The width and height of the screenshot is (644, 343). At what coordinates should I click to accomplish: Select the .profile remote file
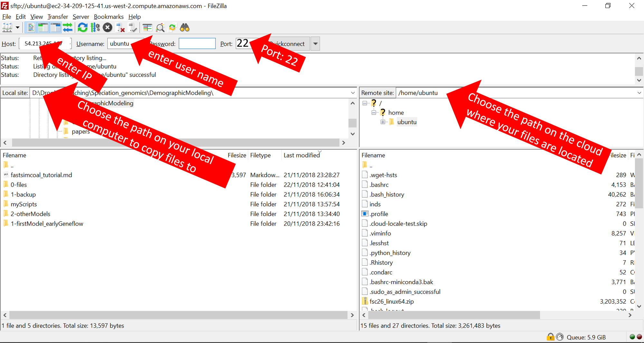tap(379, 214)
